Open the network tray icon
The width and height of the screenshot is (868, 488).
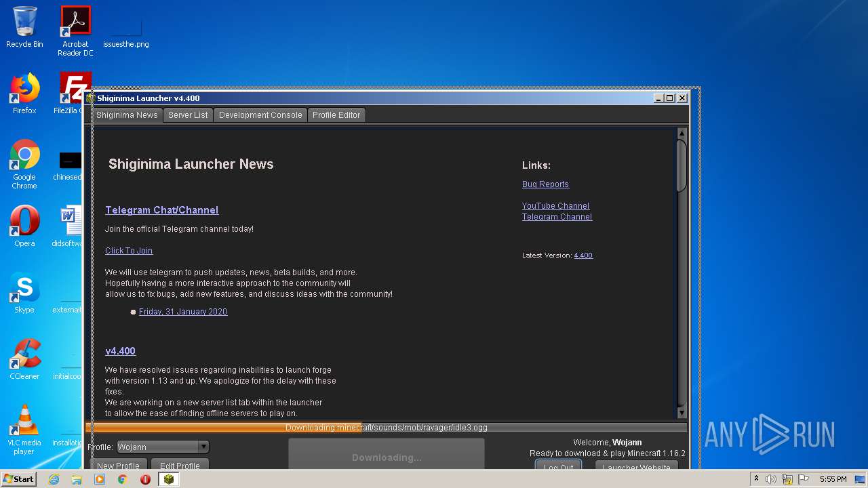(787, 479)
